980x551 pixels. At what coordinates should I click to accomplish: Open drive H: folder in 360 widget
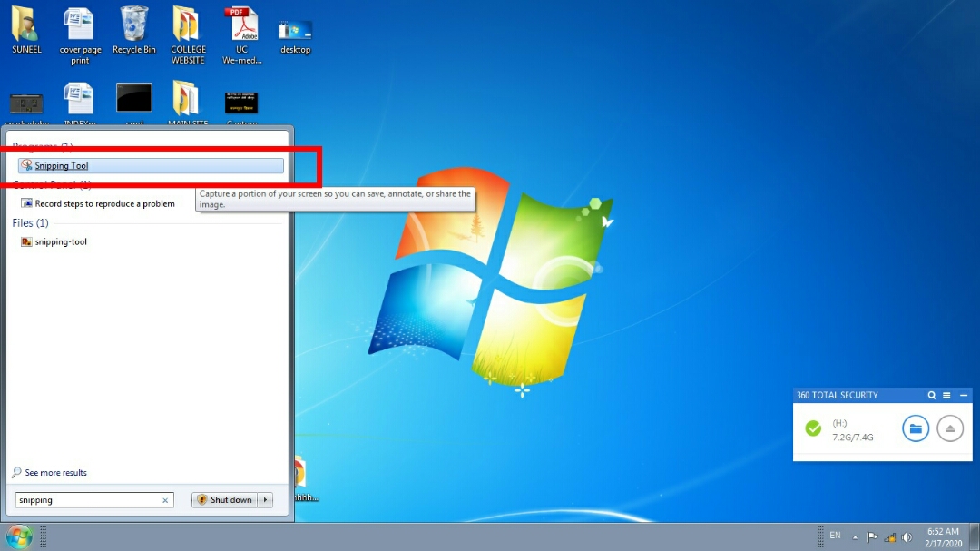tap(916, 428)
